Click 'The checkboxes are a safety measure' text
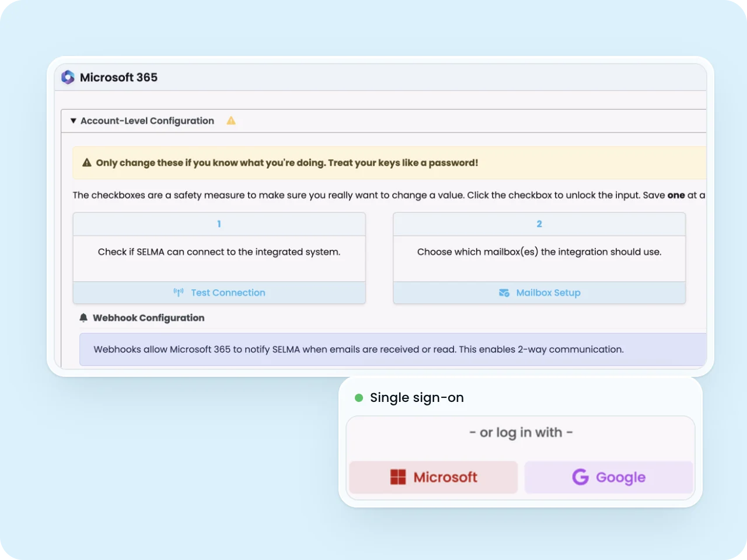This screenshot has width=747, height=560. (x=389, y=195)
